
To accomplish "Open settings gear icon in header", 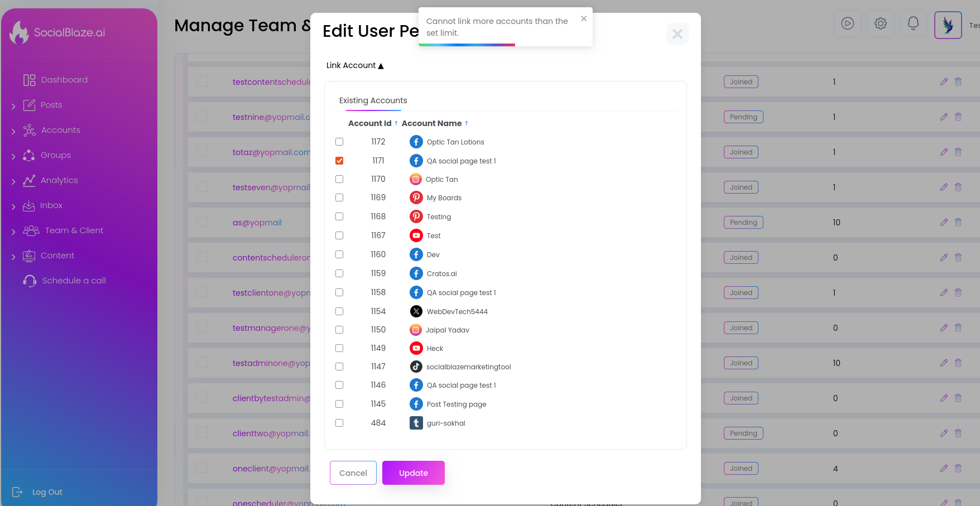I will (881, 24).
